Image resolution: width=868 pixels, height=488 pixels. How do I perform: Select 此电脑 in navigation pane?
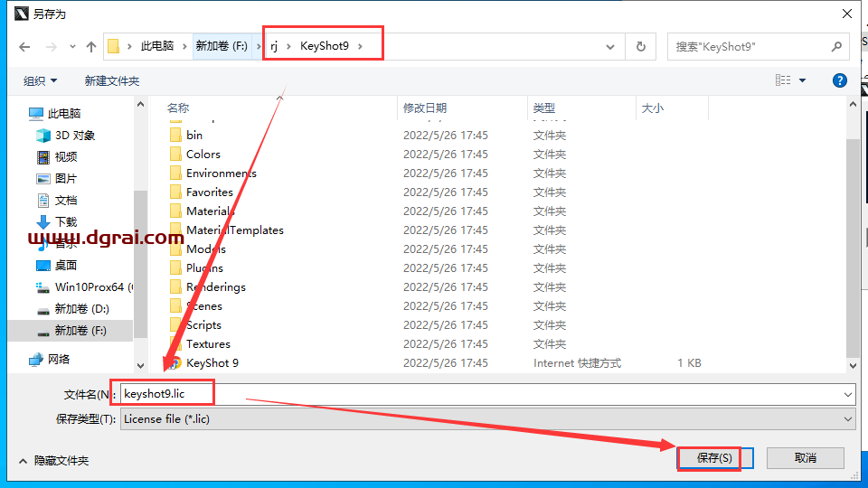coord(55,114)
